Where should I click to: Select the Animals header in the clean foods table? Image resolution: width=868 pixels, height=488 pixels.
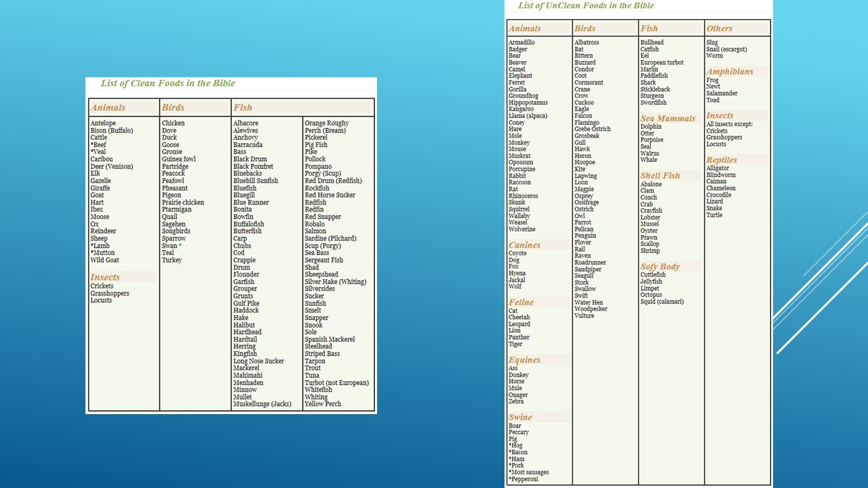[x=108, y=108]
